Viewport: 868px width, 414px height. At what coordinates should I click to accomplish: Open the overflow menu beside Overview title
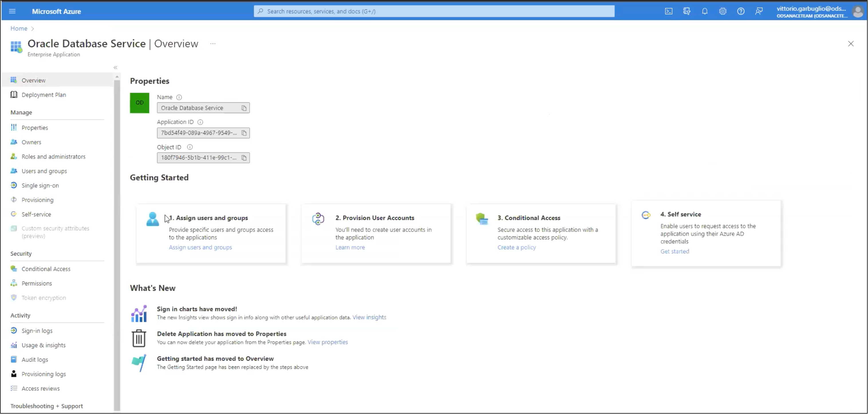point(213,43)
